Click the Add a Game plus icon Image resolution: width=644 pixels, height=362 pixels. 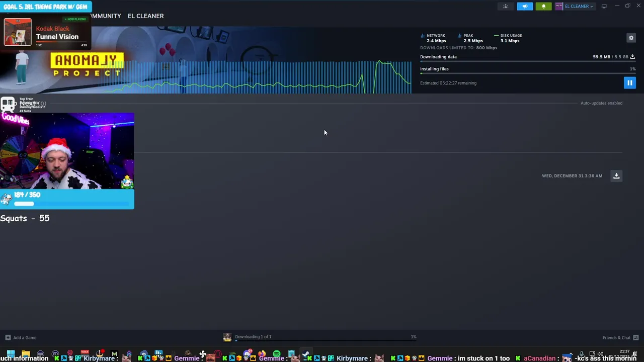point(8,337)
